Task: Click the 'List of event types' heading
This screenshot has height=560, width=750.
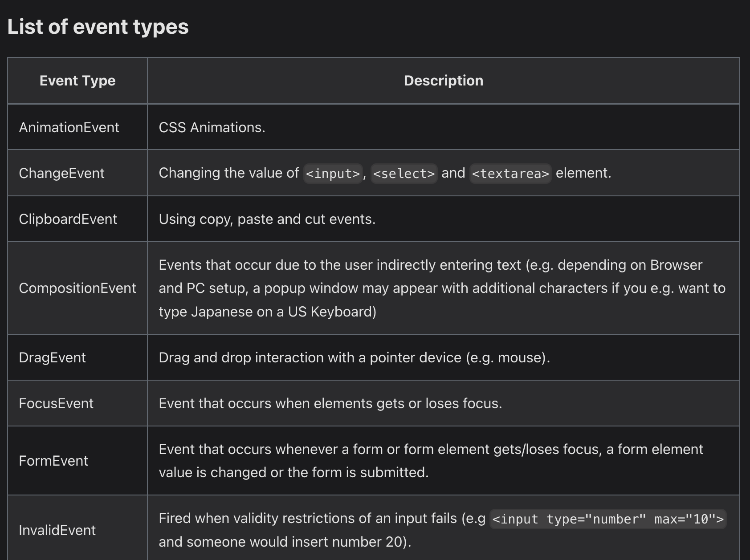Action: (x=98, y=27)
